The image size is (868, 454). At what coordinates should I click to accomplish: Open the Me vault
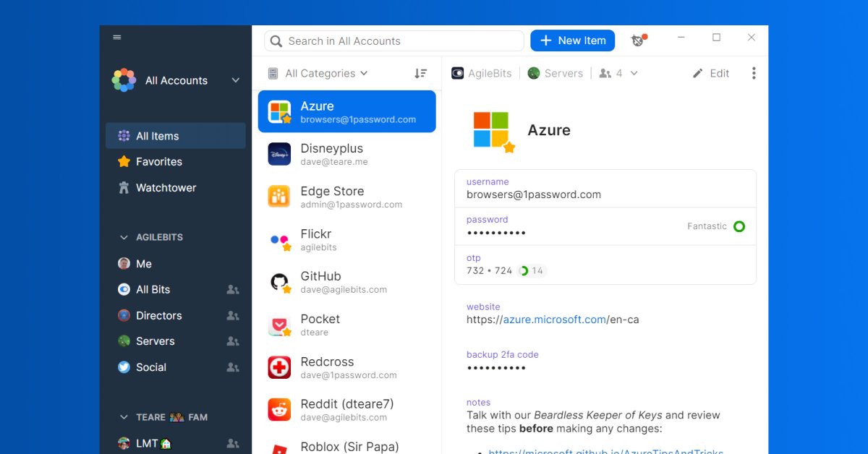tap(176, 264)
